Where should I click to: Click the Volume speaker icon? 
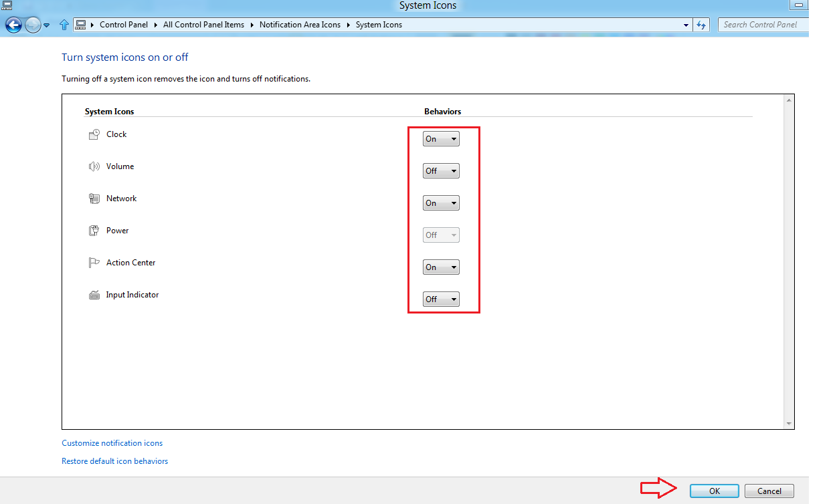(94, 166)
